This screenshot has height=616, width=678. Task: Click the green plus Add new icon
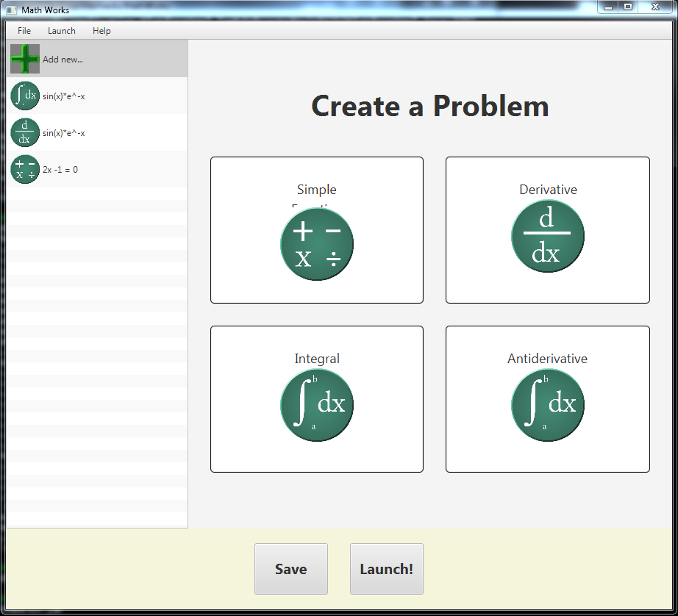(x=25, y=59)
